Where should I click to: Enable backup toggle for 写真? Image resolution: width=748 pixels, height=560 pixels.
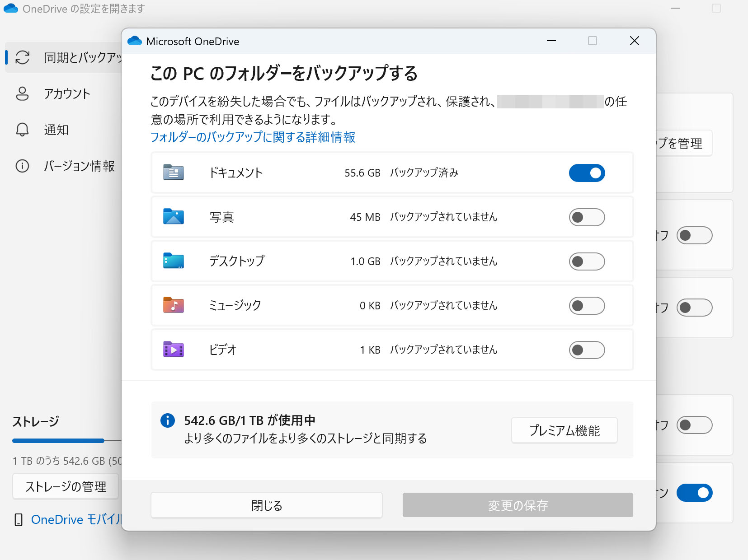click(587, 217)
